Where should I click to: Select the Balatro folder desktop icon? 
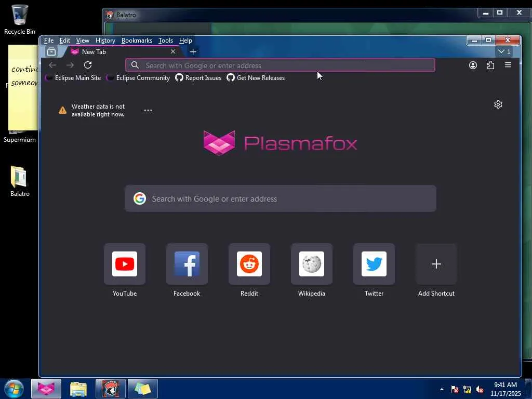[x=19, y=181]
